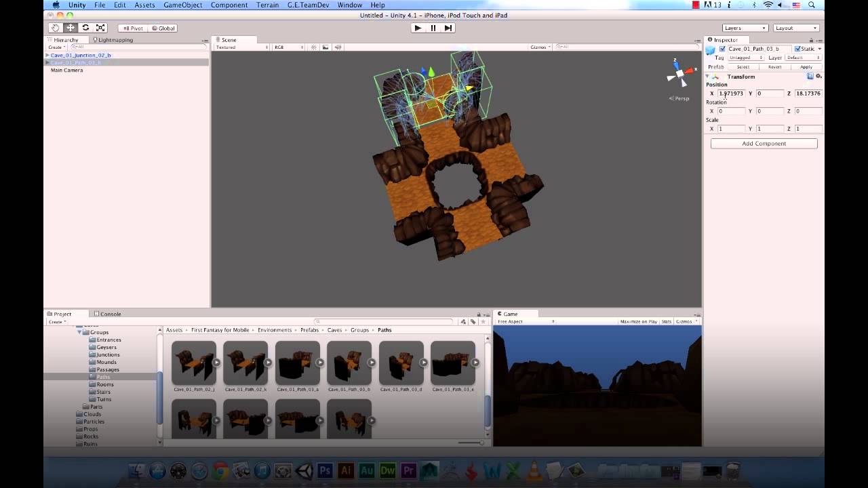Open Transform component help book icon

(810, 77)
